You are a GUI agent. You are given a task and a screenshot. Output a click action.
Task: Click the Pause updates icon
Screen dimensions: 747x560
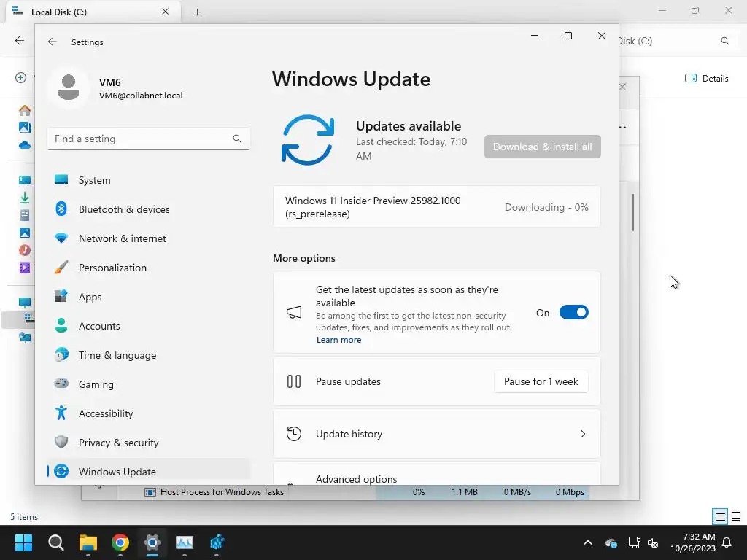click(294, 381)
